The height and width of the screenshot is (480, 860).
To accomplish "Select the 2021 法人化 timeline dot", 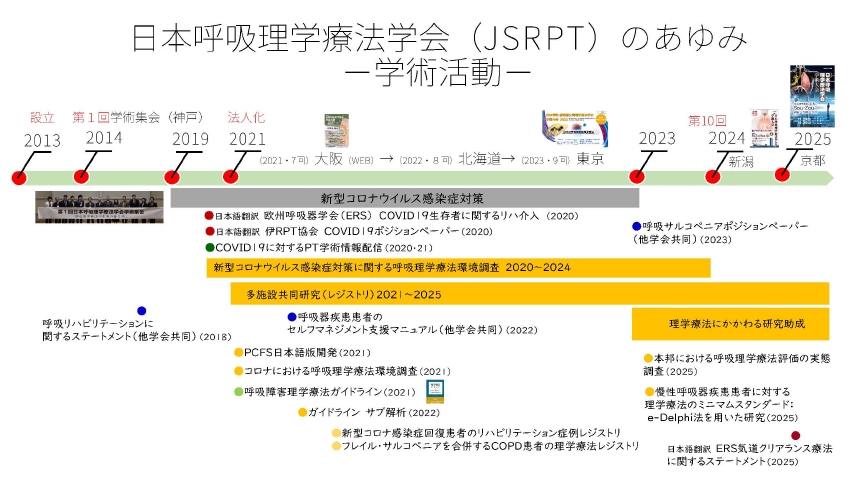I will click(x=231, y=177).
